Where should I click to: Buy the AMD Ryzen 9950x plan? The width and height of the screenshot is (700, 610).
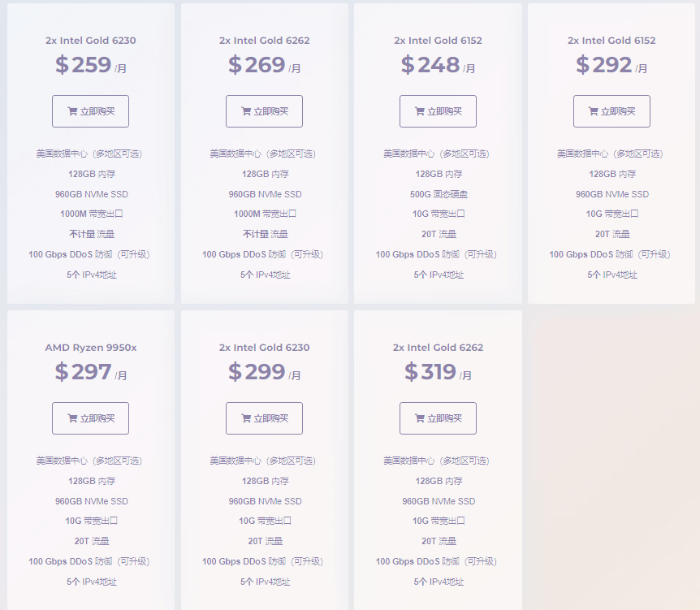pyautogui.click(x=91, y=418)
